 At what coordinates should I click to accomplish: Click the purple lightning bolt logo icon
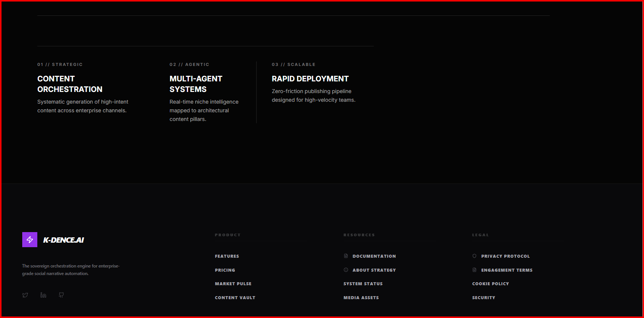coord(30,240)
